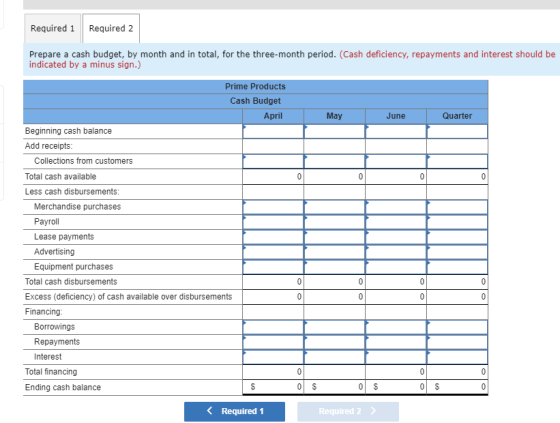Select the Quarter Interest input
Image resolution: width=560 pixels, height=423 pixels.
tap(458, 357)
